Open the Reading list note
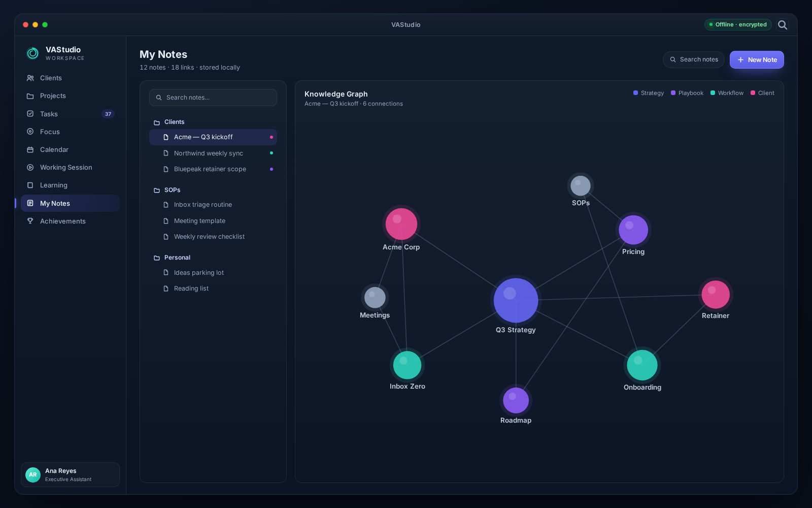This screenshot has width=812, height=508. point(213,289)
